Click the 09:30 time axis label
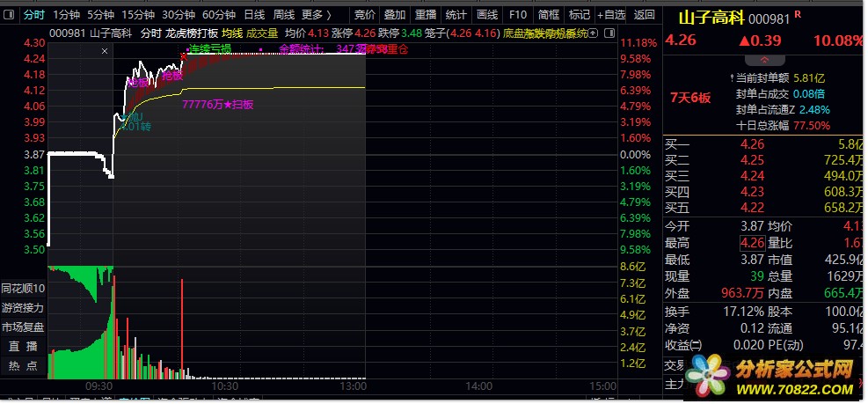Screen dimensions: 868x404 [99, 386]
